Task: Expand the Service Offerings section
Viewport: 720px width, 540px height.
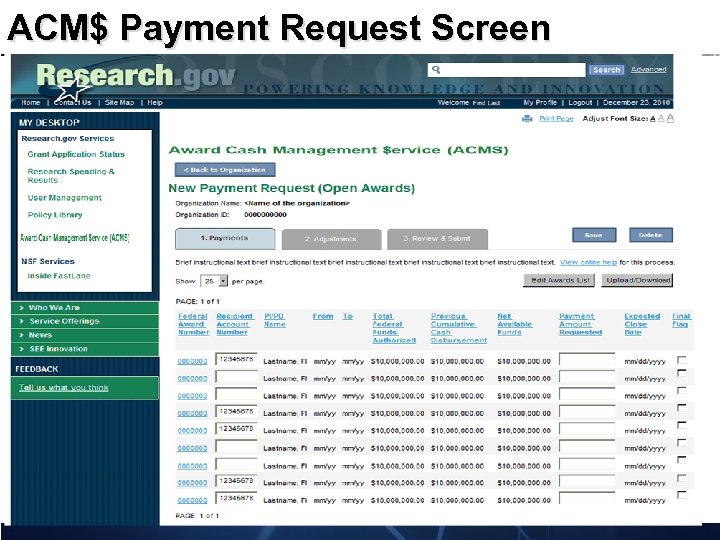Action: [x=85, y=321]
